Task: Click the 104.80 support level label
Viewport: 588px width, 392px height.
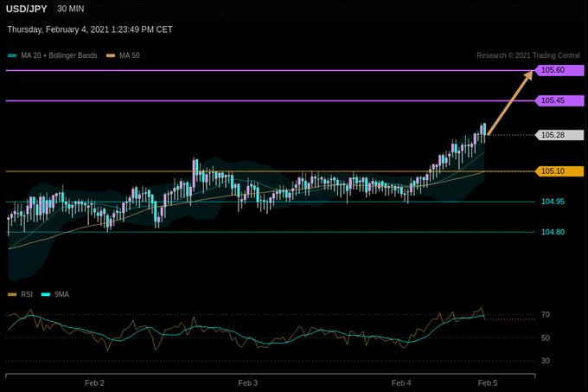Action: [553, 232]
